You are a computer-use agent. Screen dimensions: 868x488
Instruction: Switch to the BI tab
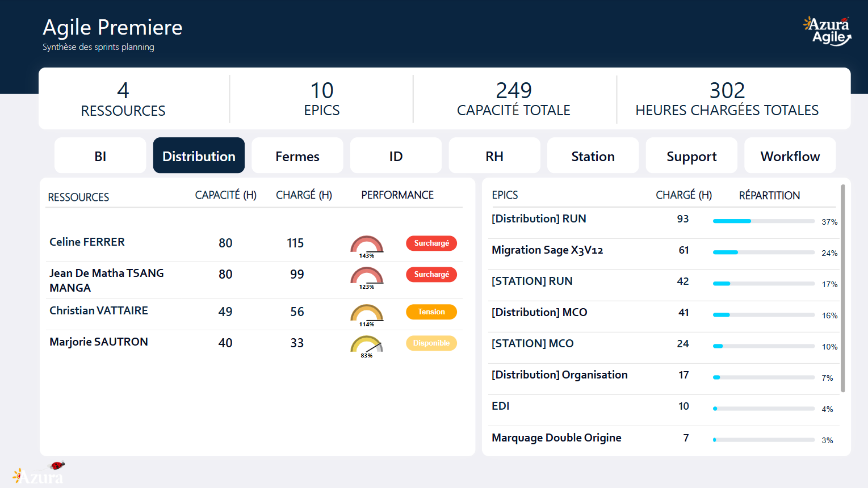coord(100,156)
